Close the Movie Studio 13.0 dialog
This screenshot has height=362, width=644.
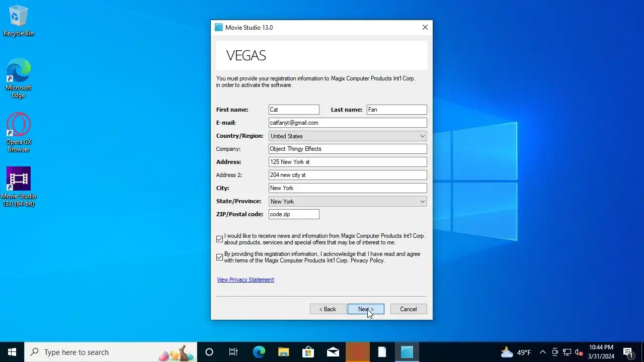click(425, 28)
